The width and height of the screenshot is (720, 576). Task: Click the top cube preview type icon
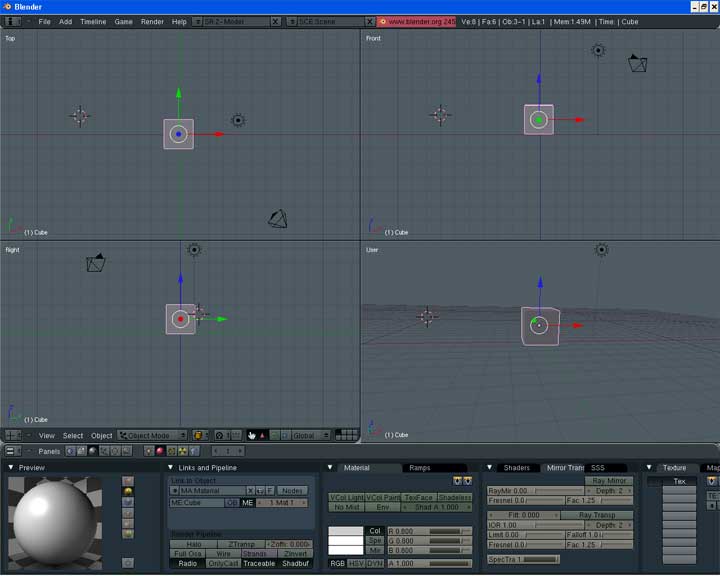[x=128, y=480]
